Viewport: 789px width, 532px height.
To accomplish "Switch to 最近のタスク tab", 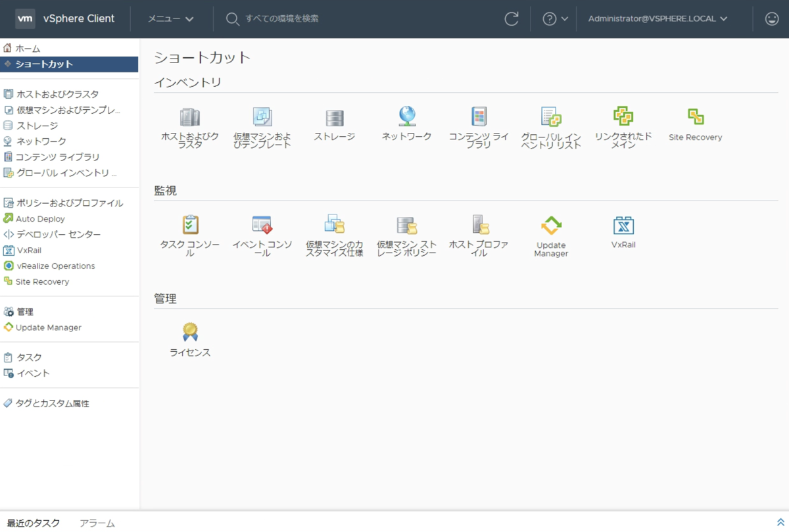I will (x=34, y=523).
